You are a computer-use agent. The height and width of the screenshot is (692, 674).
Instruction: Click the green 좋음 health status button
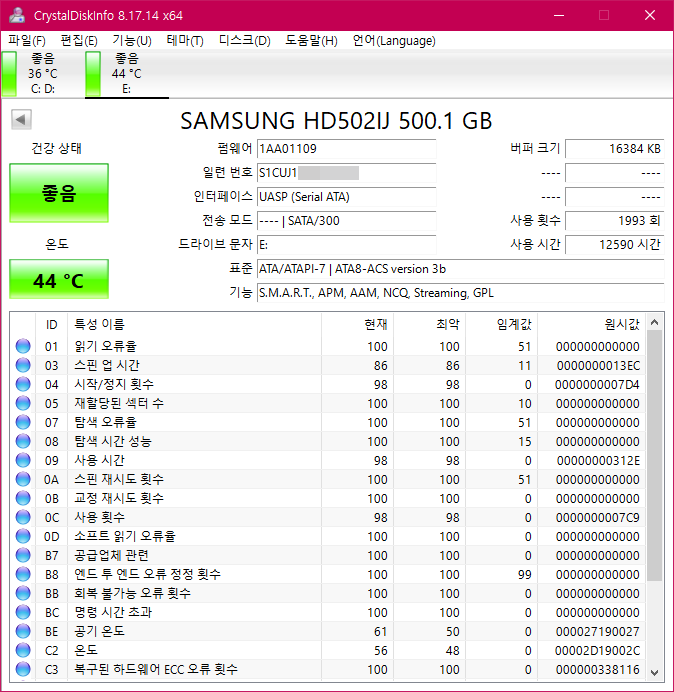tap(59, 193)
